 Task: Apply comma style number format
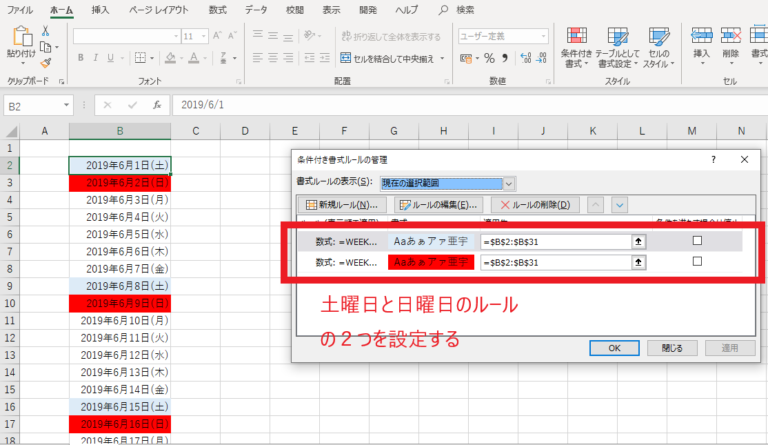[505, 58]
